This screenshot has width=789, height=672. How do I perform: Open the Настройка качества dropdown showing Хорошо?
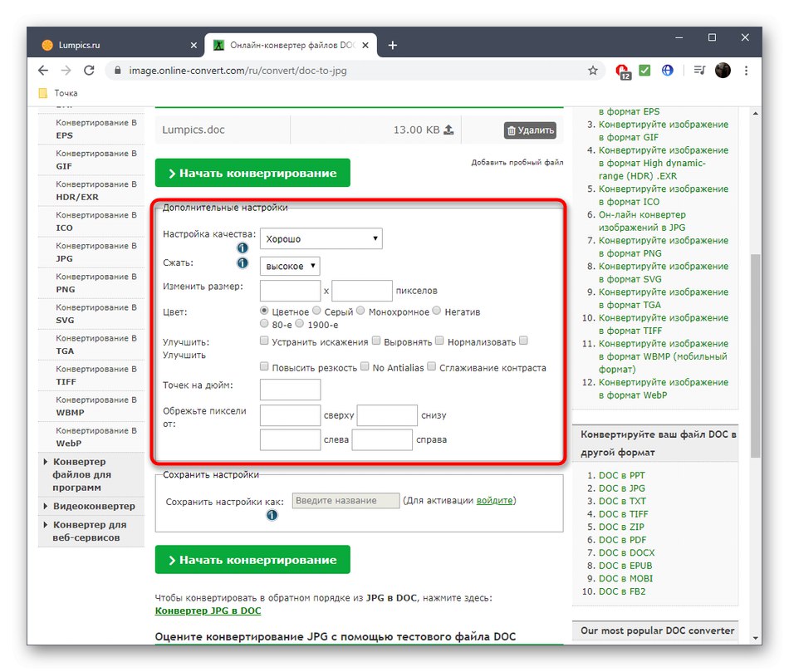point(321,238)
